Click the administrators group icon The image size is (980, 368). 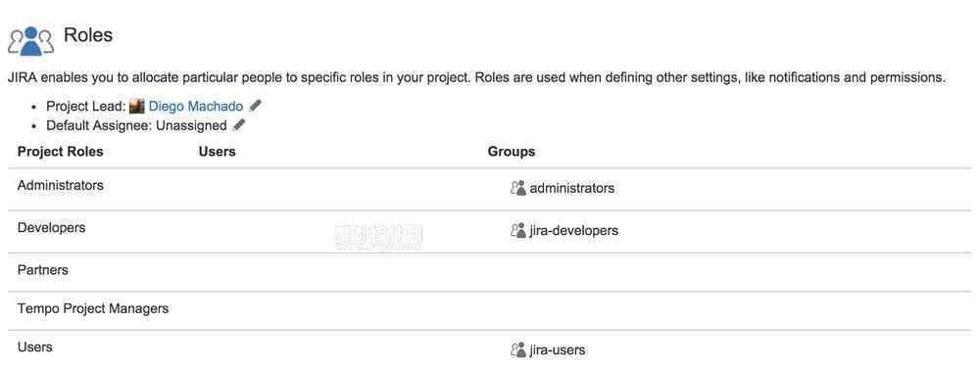(x=518, y=188)
